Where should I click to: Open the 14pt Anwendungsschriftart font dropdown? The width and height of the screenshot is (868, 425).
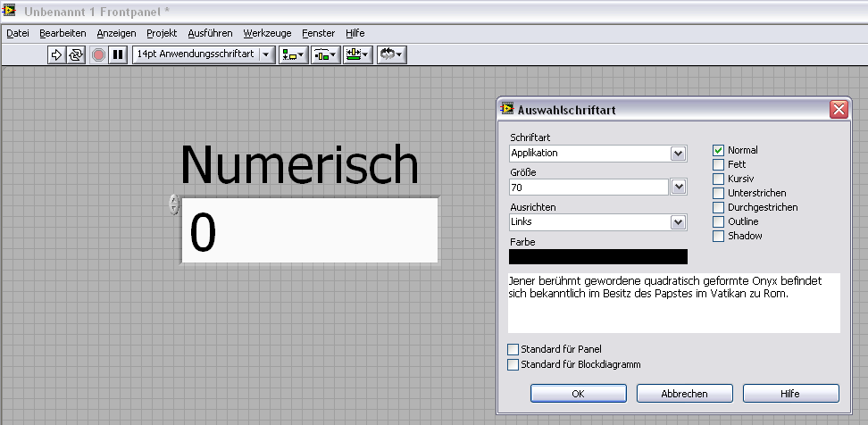pos(204,54)
